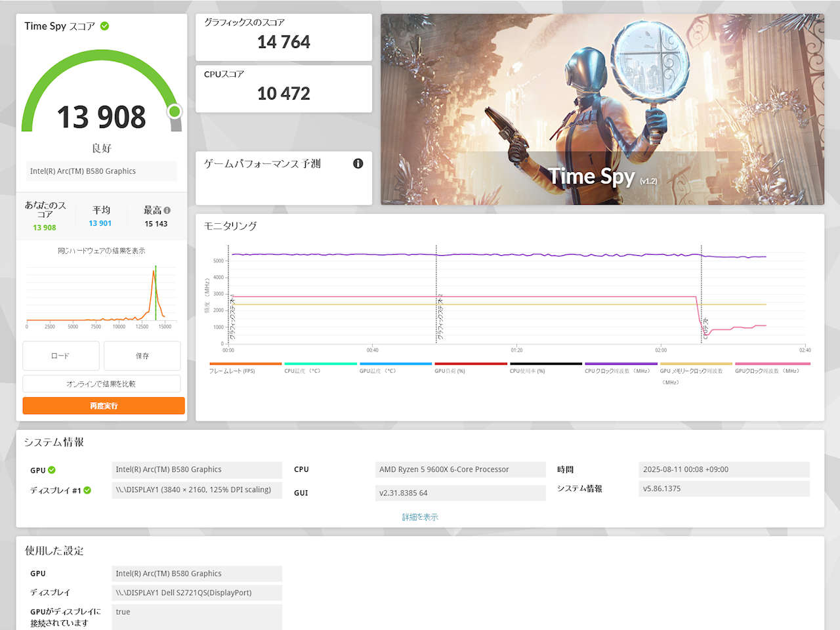Open the game performance info icon
This screenshot has width=840, height=630.
(358, 163)
